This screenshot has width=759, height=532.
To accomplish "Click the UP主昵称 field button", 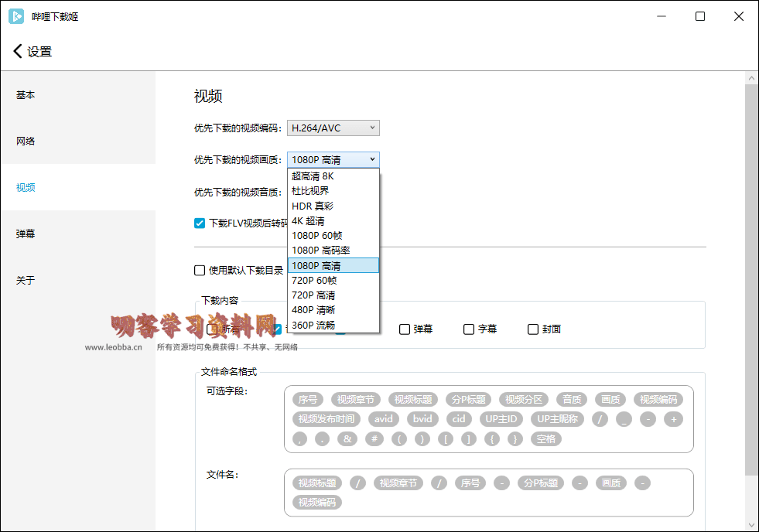I will point(558,419).
